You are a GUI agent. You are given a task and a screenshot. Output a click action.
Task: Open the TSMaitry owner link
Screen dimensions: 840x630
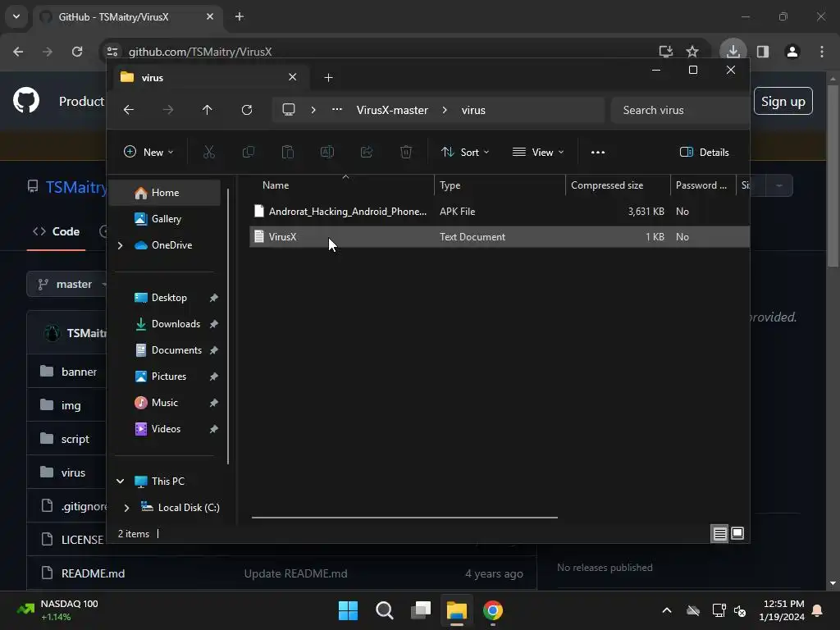[76, 187]
